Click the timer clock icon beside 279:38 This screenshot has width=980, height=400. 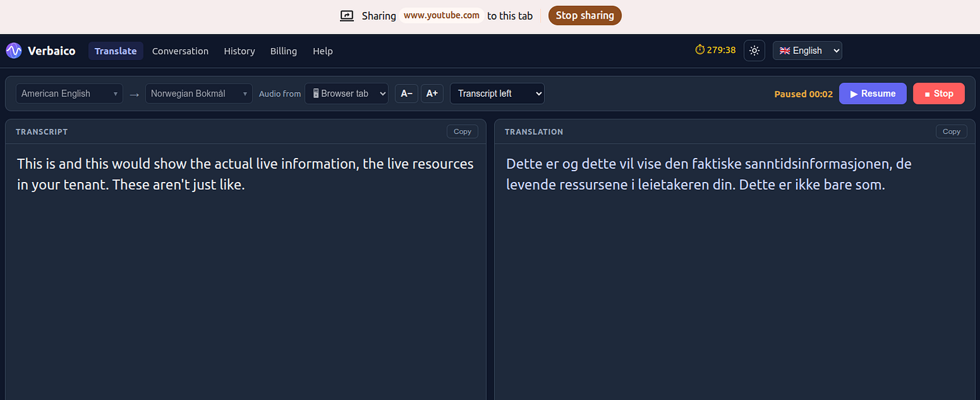pos(700,50)
